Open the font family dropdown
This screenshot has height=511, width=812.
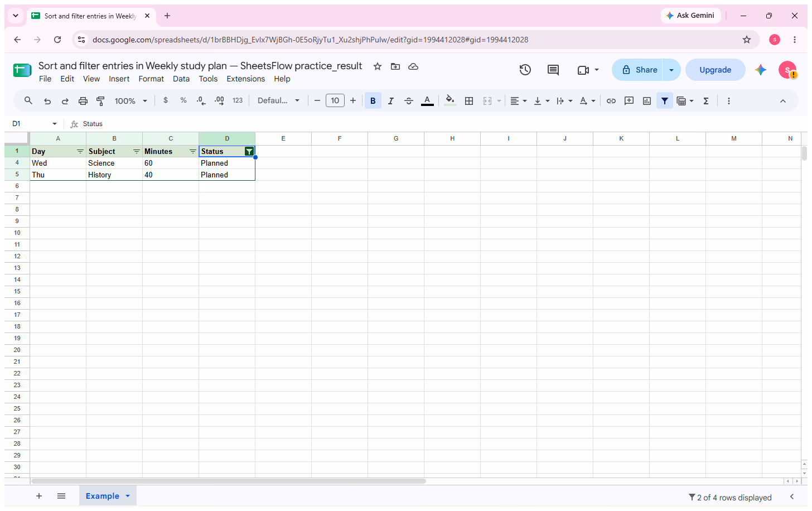pyautogui.click(x=279, y=100)
